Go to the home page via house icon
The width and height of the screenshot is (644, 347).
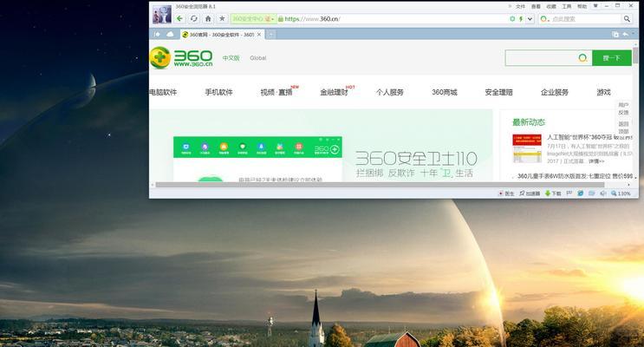tap(208, 18)
